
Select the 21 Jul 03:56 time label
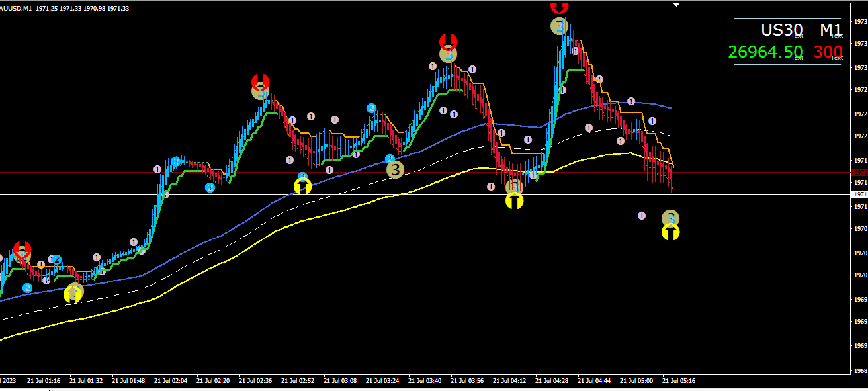pyautogui.click(x=467, y=381)
